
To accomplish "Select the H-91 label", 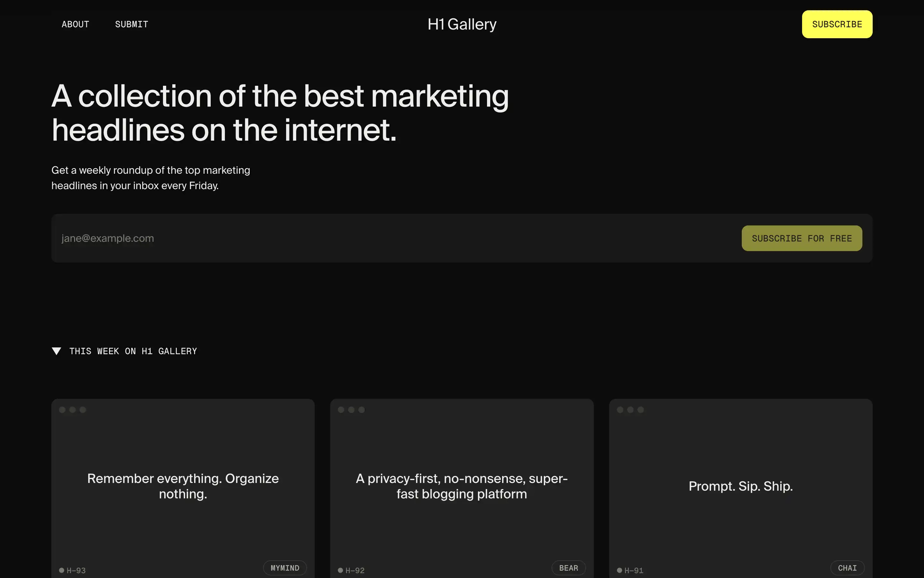I will coord(634,570).
